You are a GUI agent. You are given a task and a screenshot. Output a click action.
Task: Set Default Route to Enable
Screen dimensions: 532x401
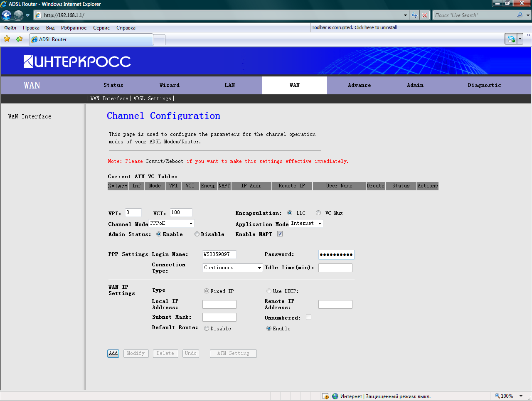(x=269, y=329)
